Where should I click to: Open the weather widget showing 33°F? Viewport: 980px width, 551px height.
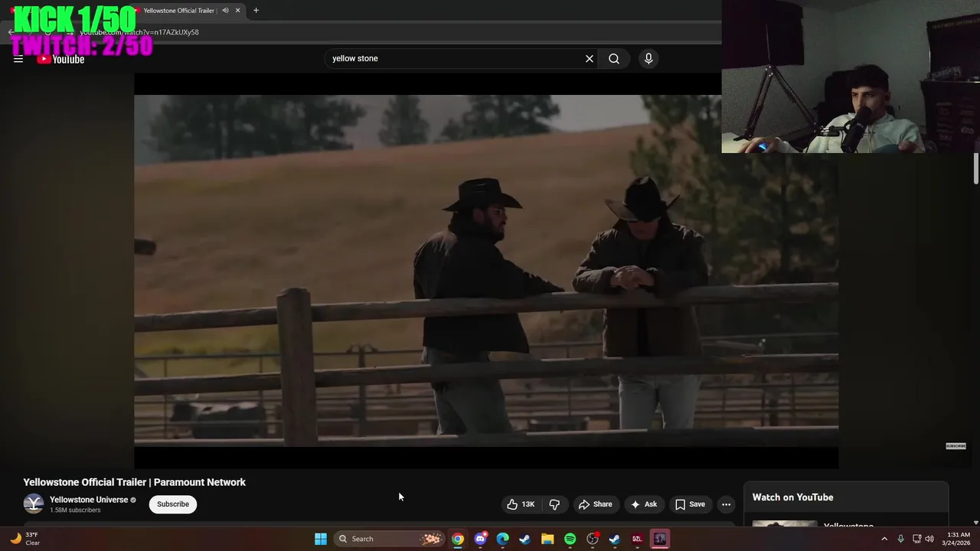pos(24,539)
